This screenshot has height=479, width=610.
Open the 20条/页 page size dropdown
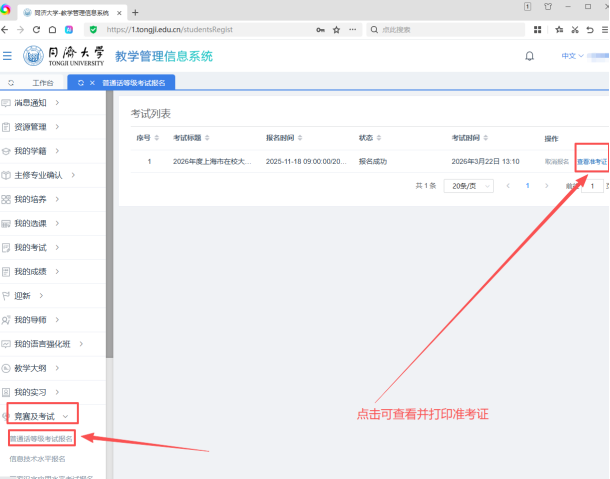[x=469, y=186]
